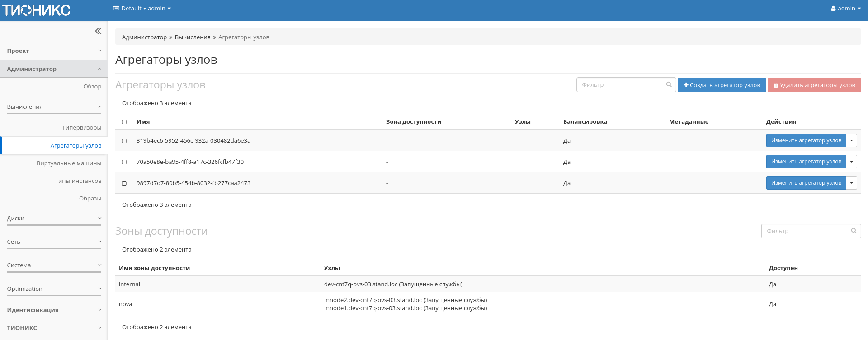Click search icon in availability zones filter
The height and width of the screenshot is (340, 868).
click(854, 231)
